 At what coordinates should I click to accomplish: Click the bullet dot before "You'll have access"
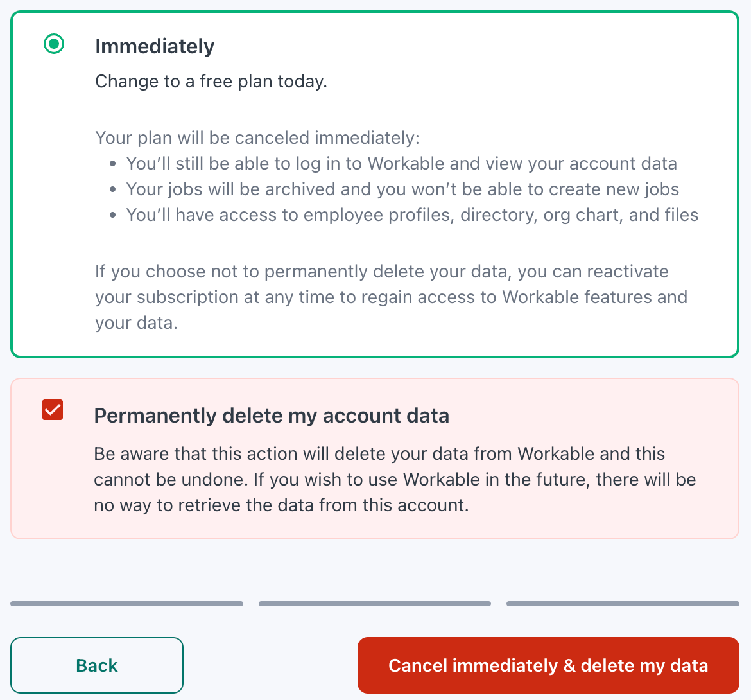click(113, 216)
